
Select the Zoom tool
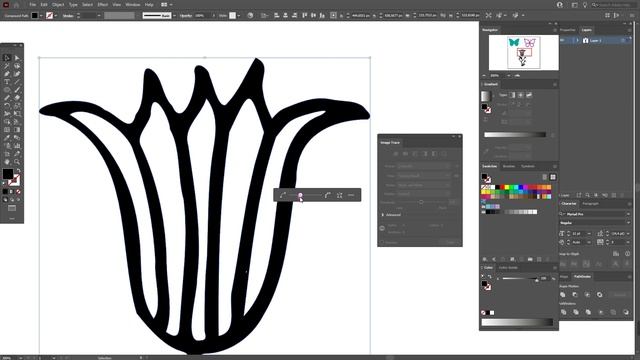pos(17,162)
